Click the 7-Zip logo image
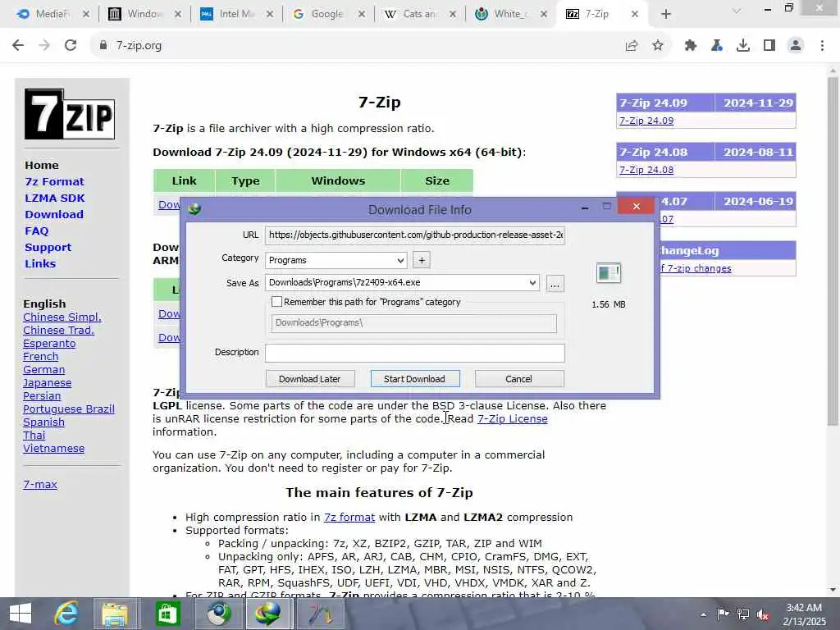Screen dimensions: 840x630 click(70, 114)
